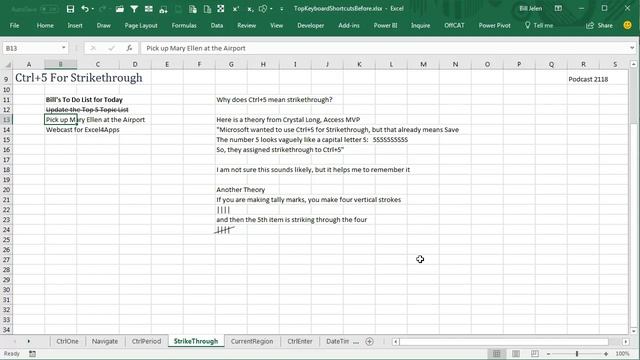Click the Filter funnel icon
Image resolution: width=640 pixels, height=360 pixels.
(134, 9)
